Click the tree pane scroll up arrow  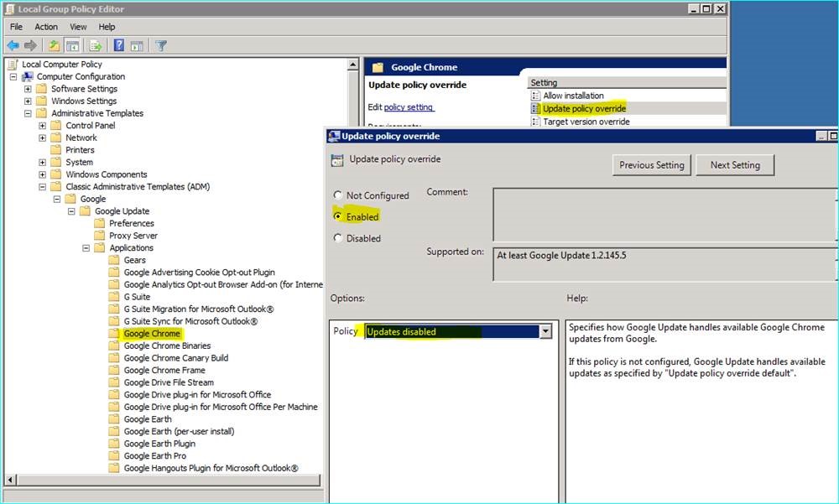(x=352, y=65)
